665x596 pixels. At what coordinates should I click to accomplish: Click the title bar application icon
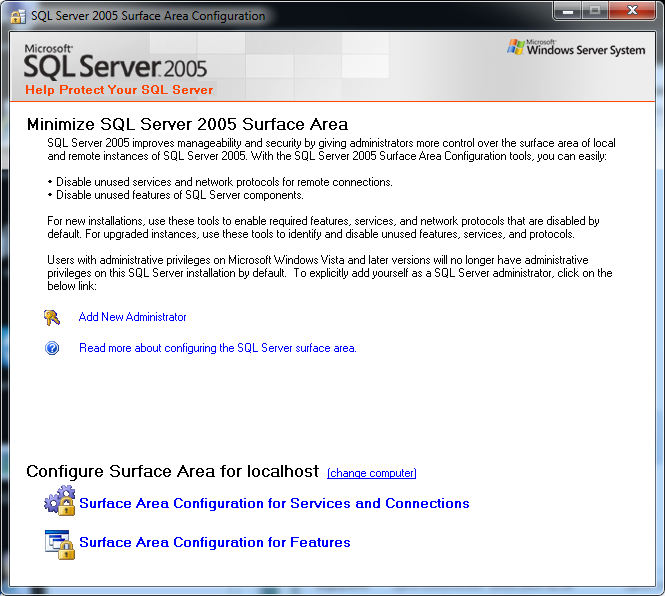pos(17,16)
